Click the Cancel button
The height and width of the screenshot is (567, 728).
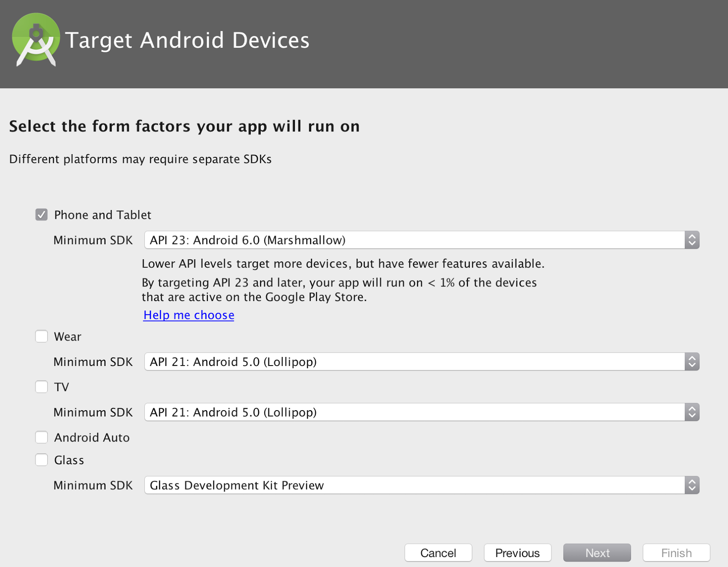pos(438,553)
